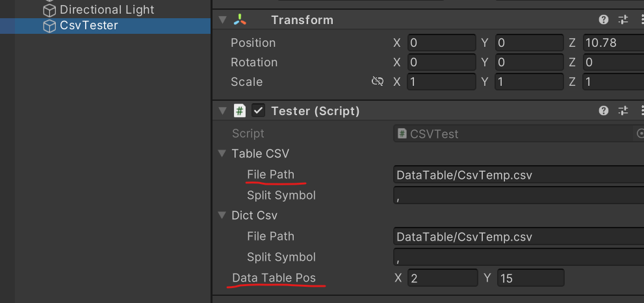The image size is (644, 303).
Task: Click the Data Table Pos Y field
Action: pos(530,279)
